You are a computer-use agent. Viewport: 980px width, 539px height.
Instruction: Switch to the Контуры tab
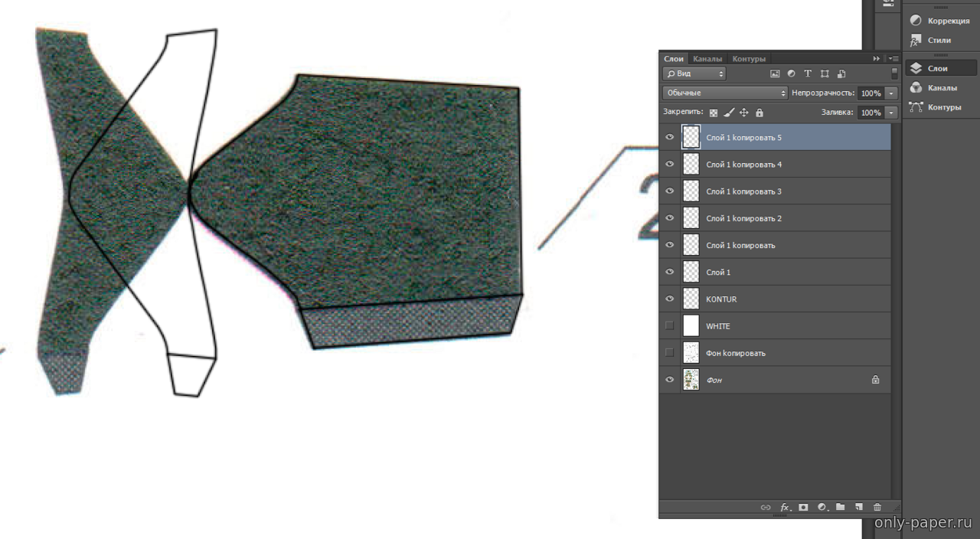749,59
